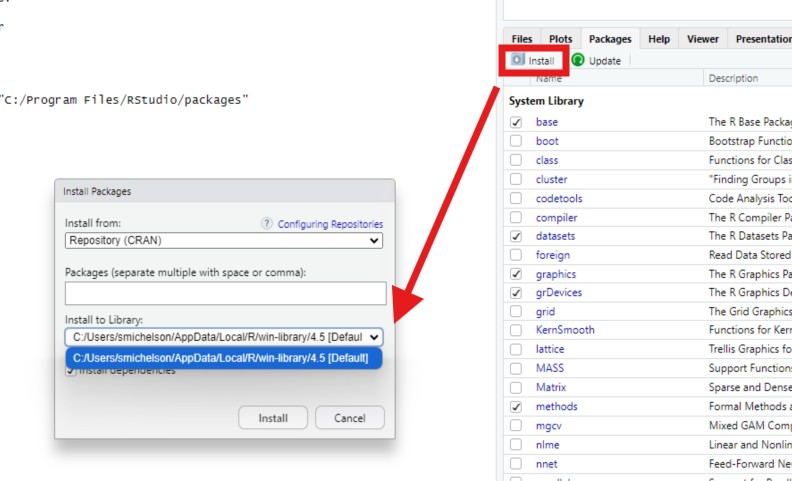Unload the graphics package via checkbox
Image resolution: width=792 pixels, height=481 pixels.
(x=516, y=274)
